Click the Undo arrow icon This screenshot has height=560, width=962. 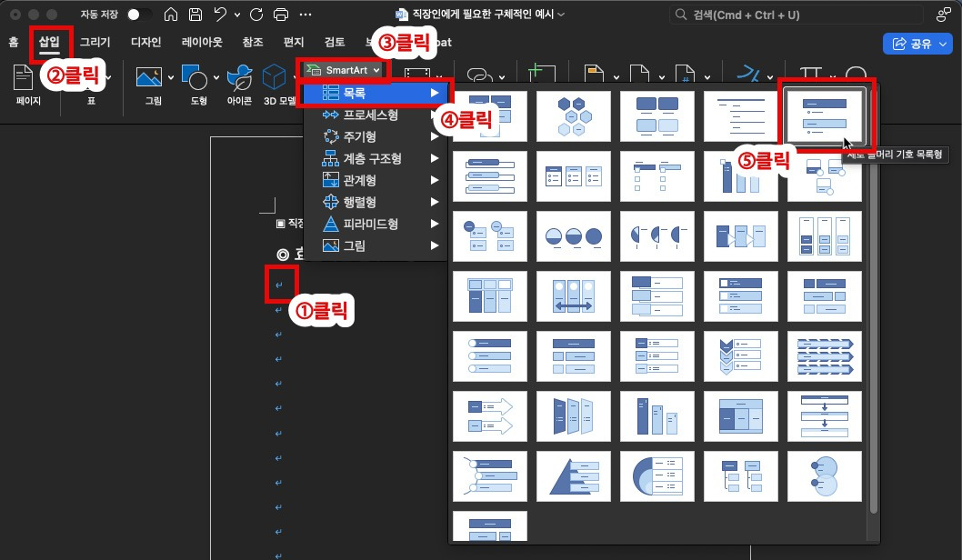pyautogui.click(x=220, y=15)
